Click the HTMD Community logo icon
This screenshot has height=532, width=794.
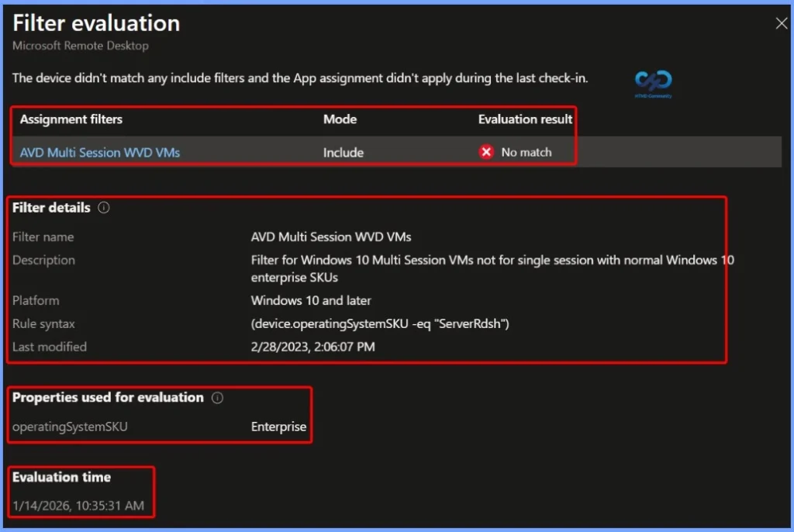pos(653,80)
